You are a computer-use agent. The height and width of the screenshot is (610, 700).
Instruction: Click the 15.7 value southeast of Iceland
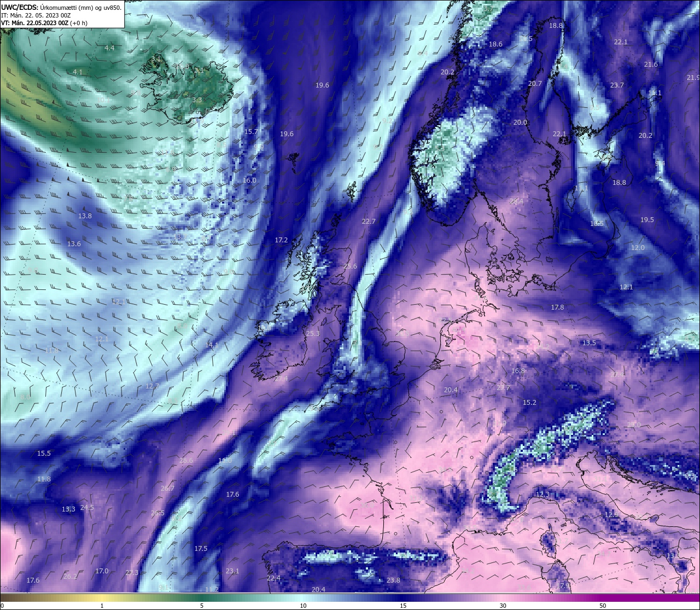[251, 132]
